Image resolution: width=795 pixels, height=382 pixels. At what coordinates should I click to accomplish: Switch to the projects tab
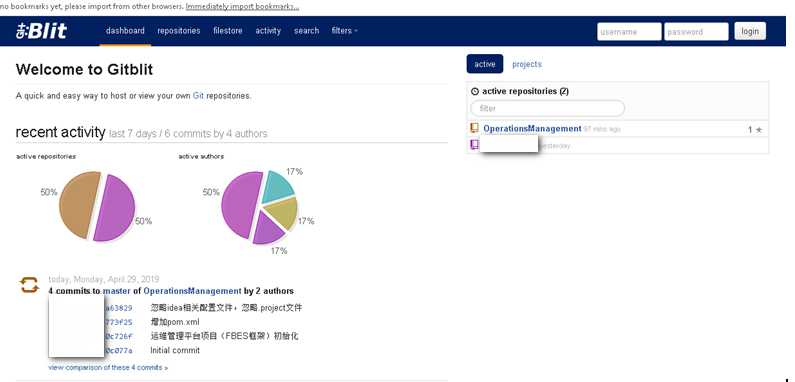pos(527,64)
